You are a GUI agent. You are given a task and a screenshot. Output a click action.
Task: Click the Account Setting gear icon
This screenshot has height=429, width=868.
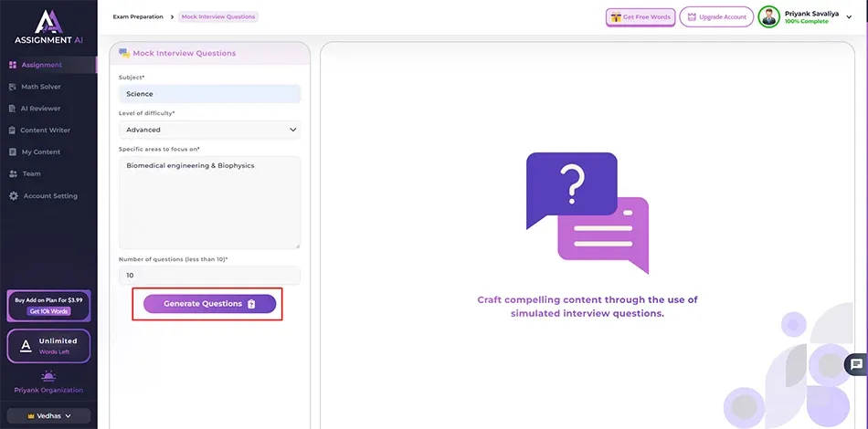click(13, 196)
